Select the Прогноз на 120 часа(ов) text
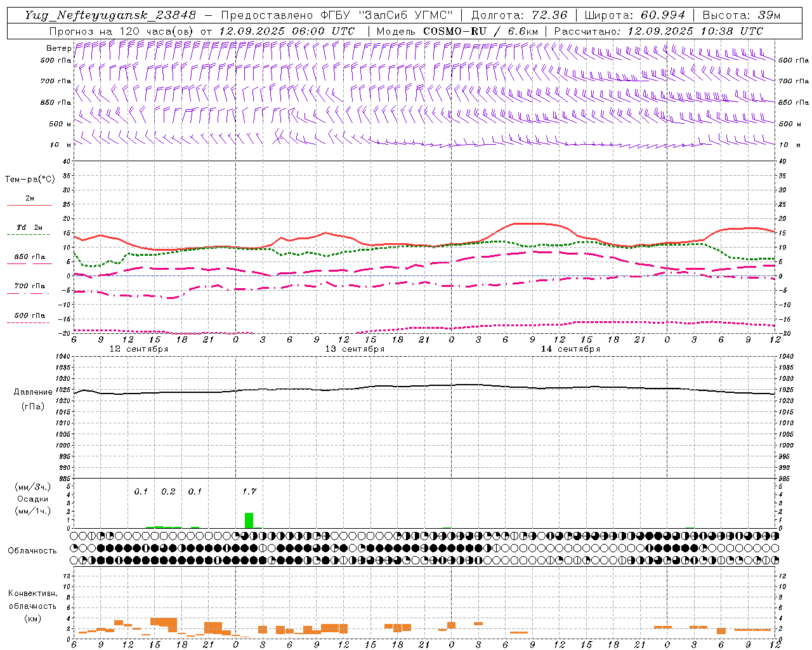This screenshot has height=650, width=812. 122,31
